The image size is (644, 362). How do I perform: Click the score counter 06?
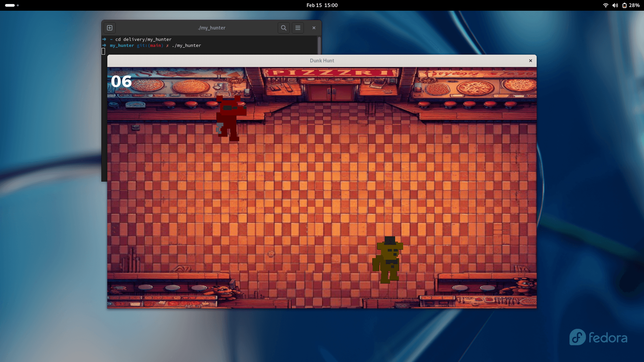(121, 81)
